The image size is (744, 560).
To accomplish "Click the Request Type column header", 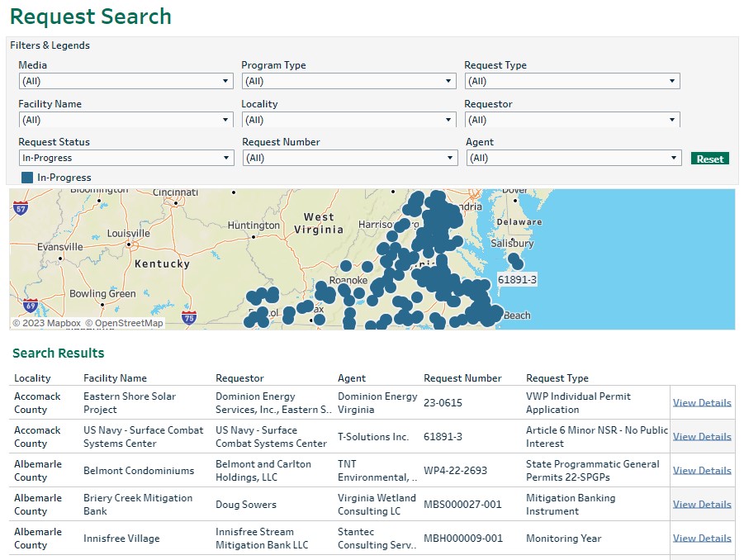I will 557,378.
